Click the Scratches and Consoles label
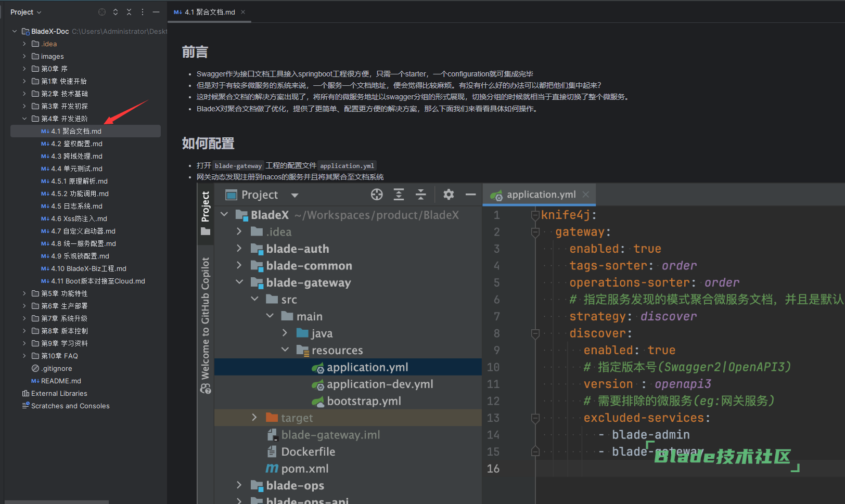 (x=70, y=406)
